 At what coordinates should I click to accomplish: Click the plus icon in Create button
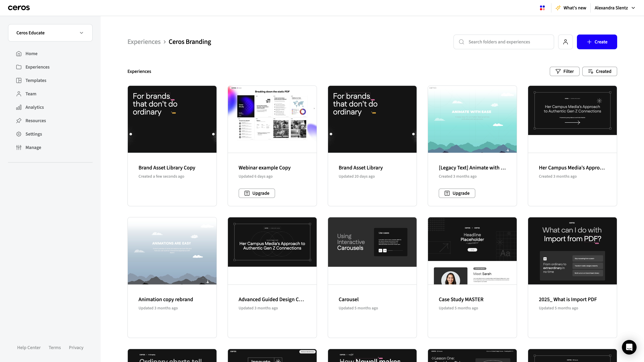click(589, 42)
